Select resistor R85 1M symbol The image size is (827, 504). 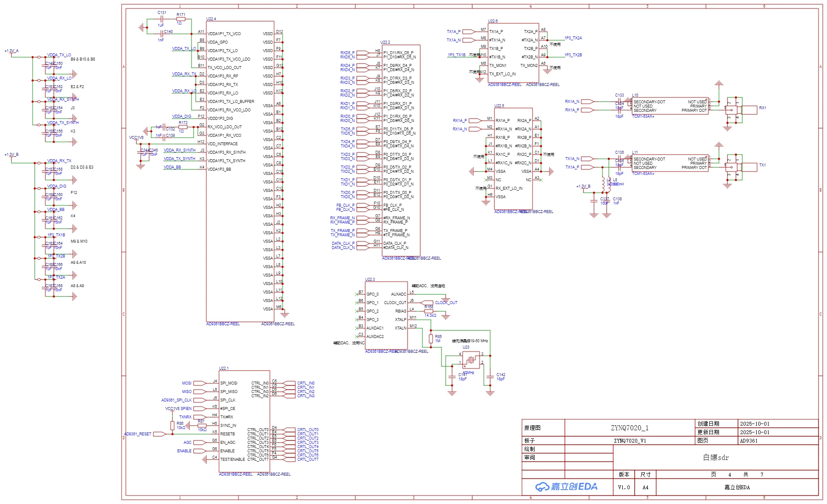click(431, 338)
